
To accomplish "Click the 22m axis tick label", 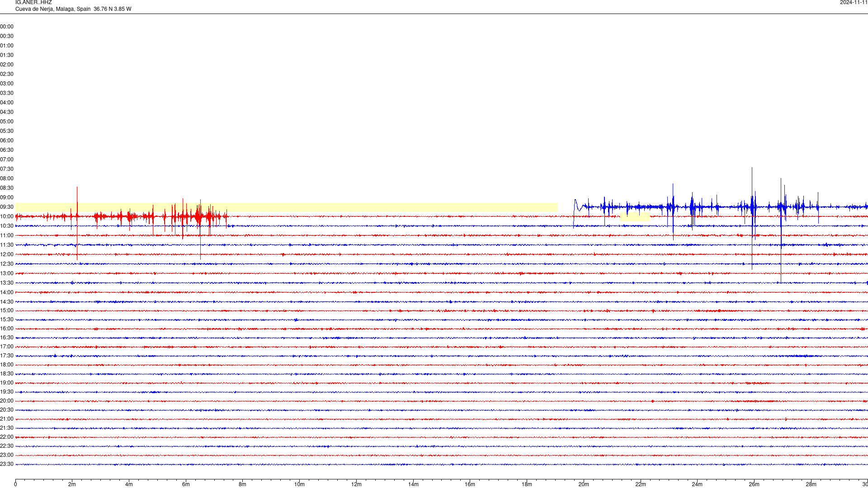I will pyautogui.click(x=641, y=484).
